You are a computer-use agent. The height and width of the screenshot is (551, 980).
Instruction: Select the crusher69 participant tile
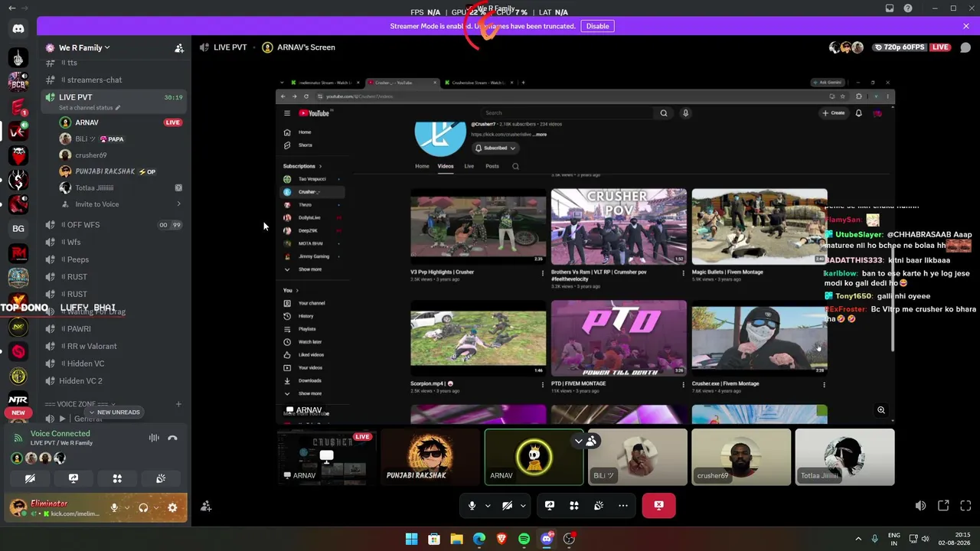click(x=741, y=457)
